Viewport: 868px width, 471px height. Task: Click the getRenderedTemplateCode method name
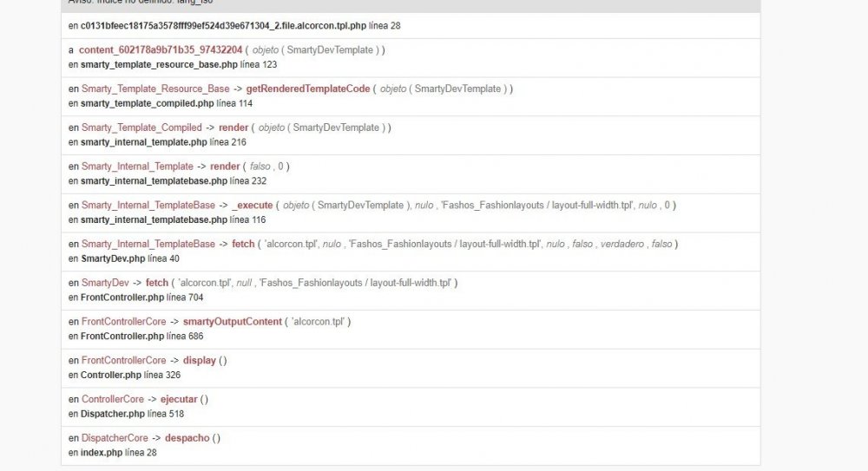coord(308,88)
